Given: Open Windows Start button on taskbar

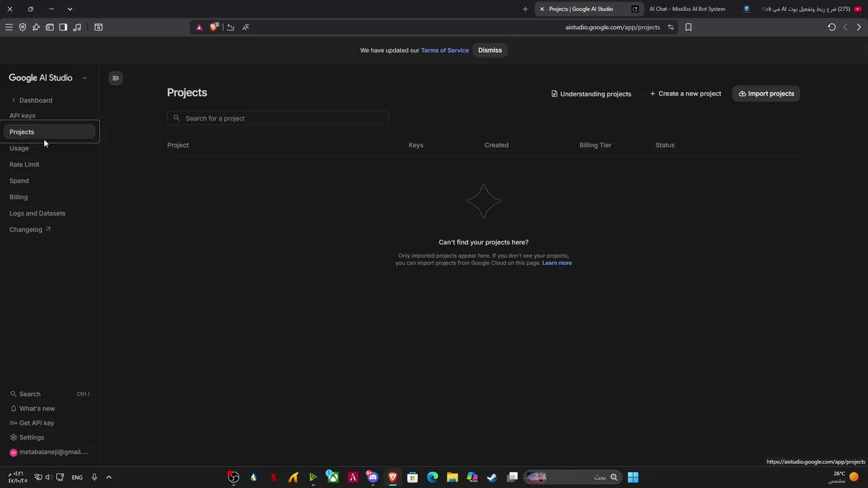Looking at the screenshot, I should point(633,477).
